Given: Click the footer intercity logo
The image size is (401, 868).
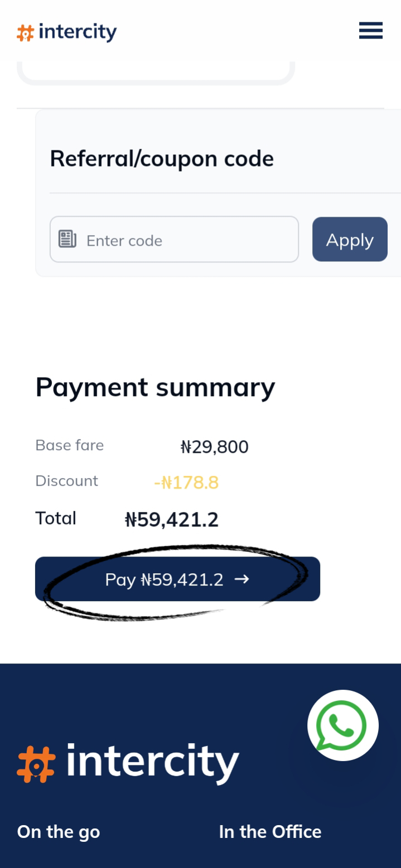Looking at the screenshot, I should [128, 763].
